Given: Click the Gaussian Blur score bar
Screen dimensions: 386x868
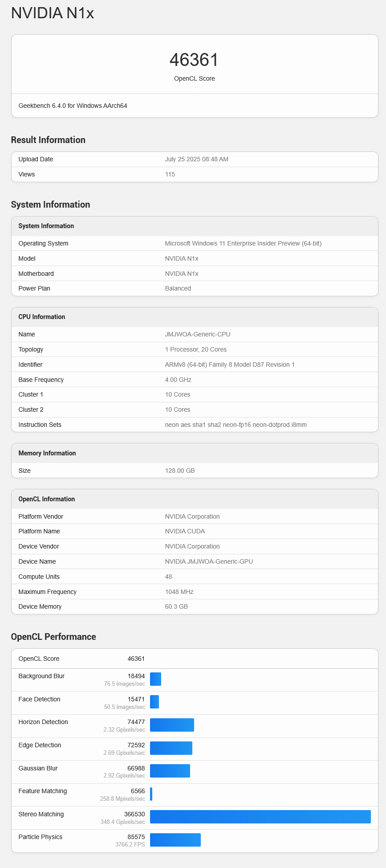Looking at the screenshot, I should click(x=170, y=770).
